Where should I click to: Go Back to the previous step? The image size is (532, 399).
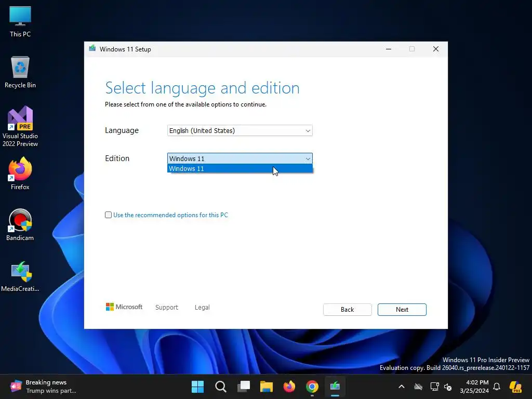pyautogui.click(x=347, y=310)
